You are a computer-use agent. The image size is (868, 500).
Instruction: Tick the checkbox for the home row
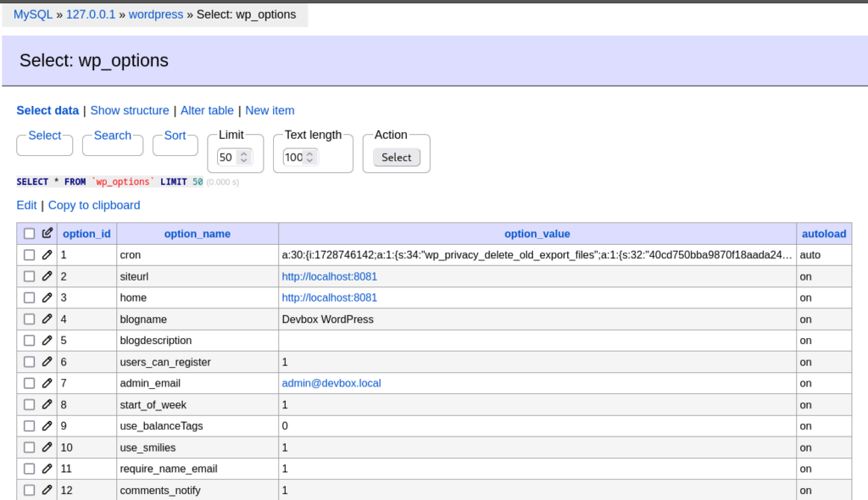coord(30,298)
